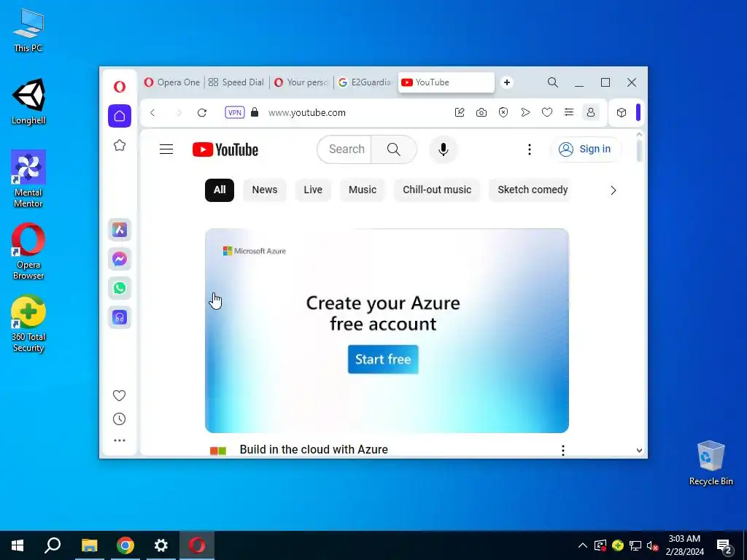The height and width of the screenshot is (560, 747).
Task: Open Settings gear in taskbar
Action: 161,545
